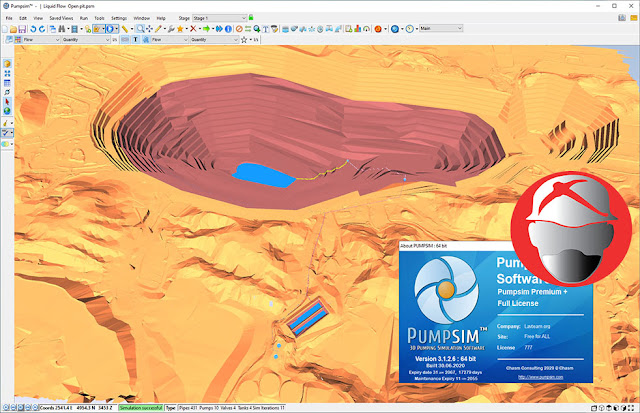Viewport: 640px width, 413px height.
Task: Toggle the bold T text display button
Action: pos(135,40)
